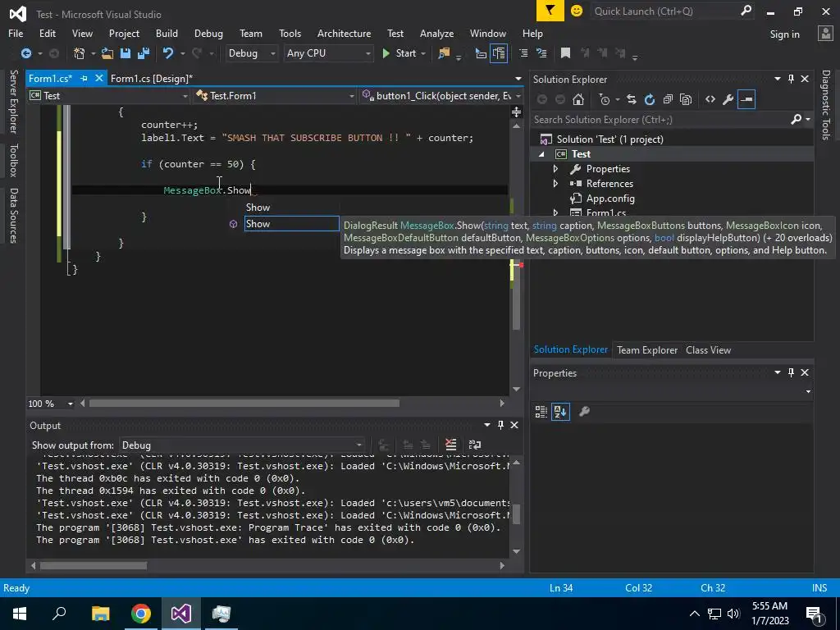
Task: Open the Toolbox side panel
Action: [x=13, y=160]
